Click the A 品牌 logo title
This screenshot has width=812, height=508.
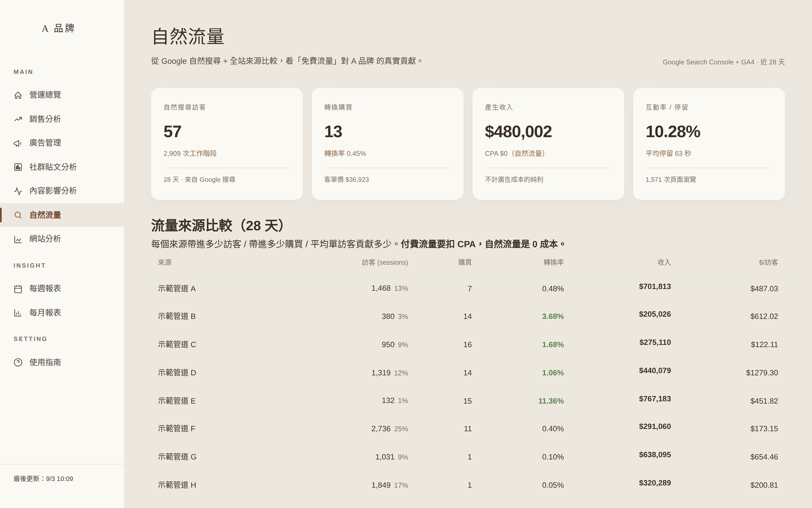(x=58, y=29)
